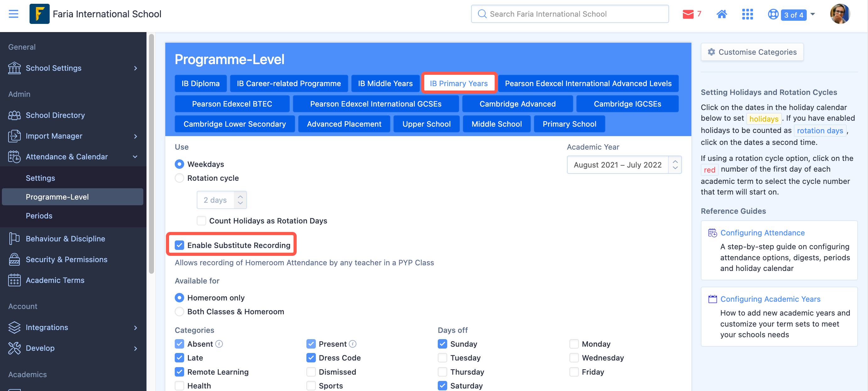Screen dimensions: 868x391
Task: Select Both Classes & Homeroom option
Action: [x=179, y=311]
